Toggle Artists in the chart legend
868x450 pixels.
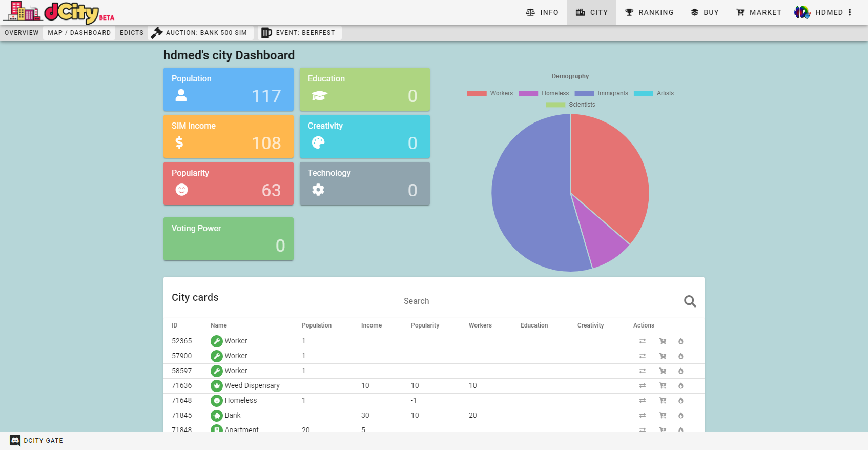[654, 93]
